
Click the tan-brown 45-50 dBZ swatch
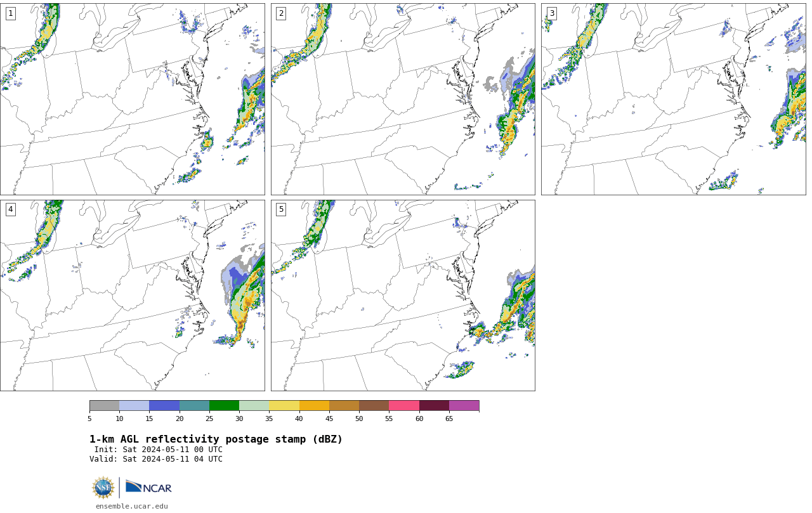[344, 406]
